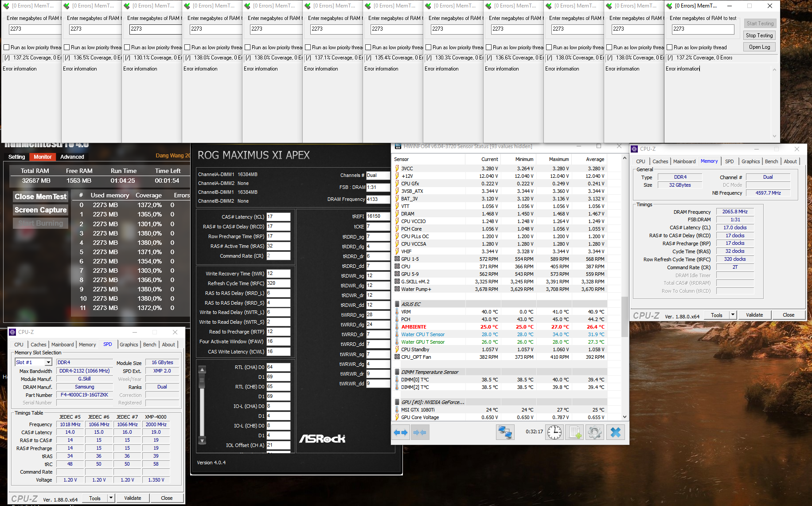Image resolution: width=812 pixels, height=506 pixels.
Task: Toggle low priority checkbox above 135.4% Coverage
Action: pos(368,47)
